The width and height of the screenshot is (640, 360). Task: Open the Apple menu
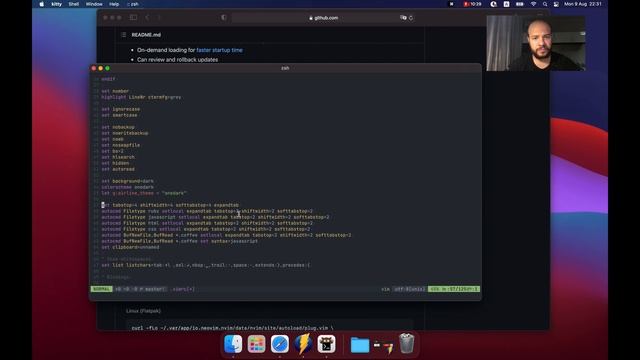[x=42, y=4]
